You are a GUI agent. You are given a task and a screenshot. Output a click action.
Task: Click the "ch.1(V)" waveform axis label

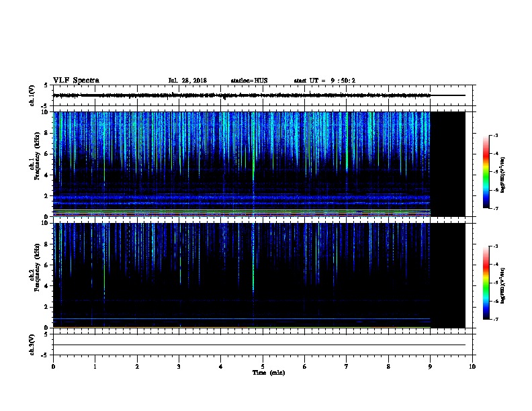click(32, 95)
